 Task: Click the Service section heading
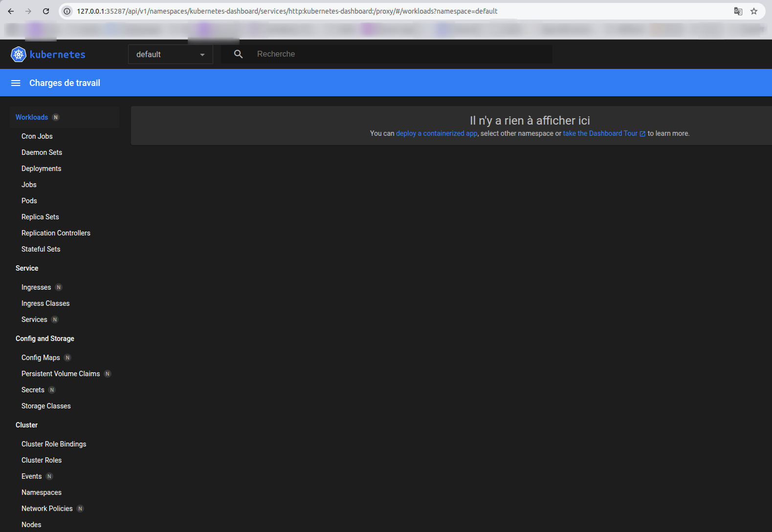pyautogui.click(x=27, y=268)
